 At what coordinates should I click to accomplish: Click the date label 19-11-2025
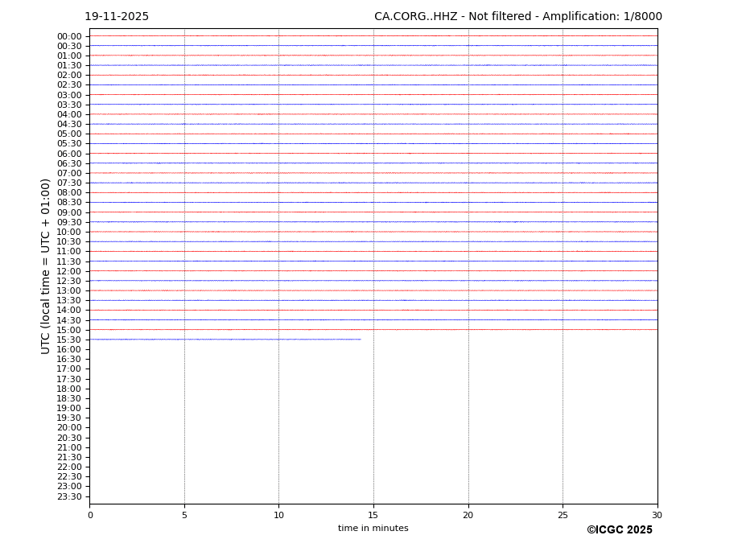(117, 17)
